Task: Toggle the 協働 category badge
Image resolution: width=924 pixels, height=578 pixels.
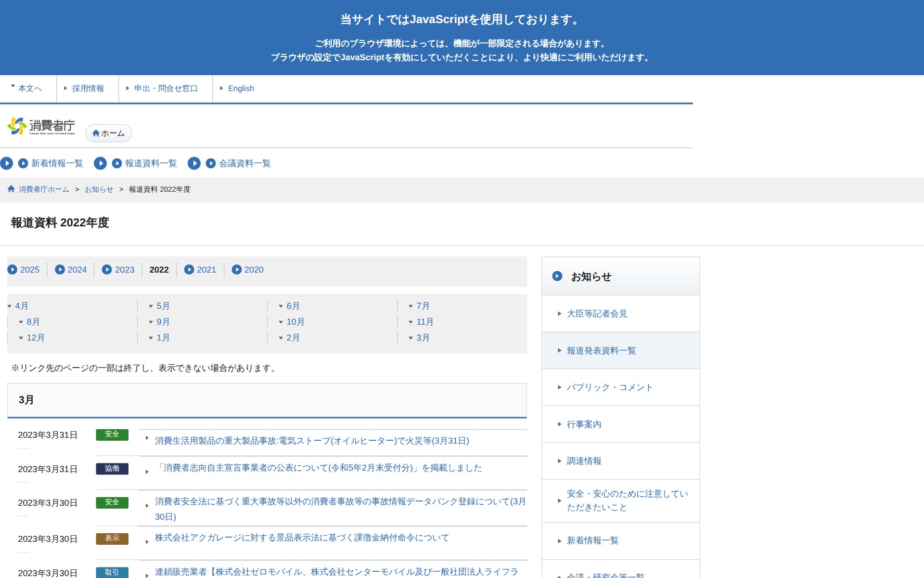Action: point(112,469)
